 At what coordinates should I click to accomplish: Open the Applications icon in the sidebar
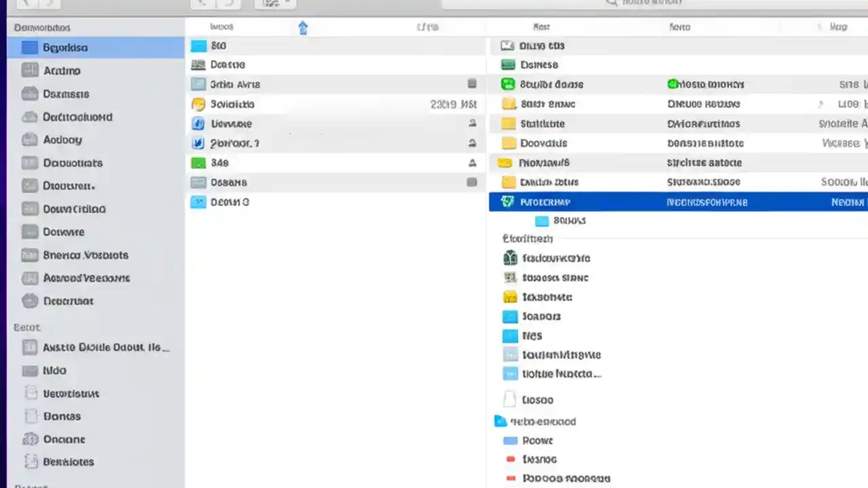62,70
